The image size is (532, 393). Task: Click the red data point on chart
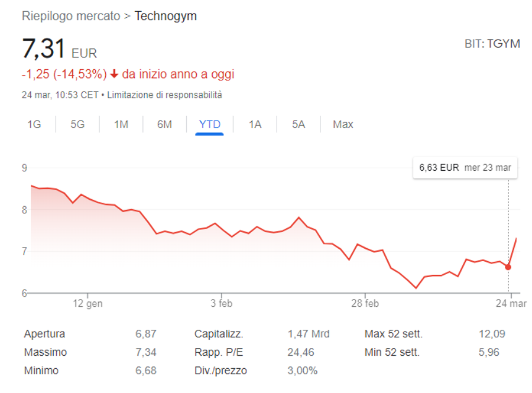pyautogui.click(x=508, y=267)
